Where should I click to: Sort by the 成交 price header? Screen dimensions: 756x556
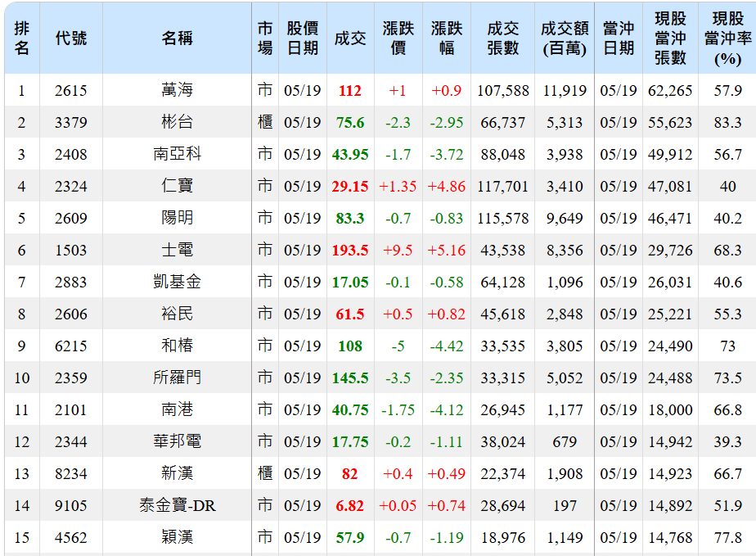[350, 38]
